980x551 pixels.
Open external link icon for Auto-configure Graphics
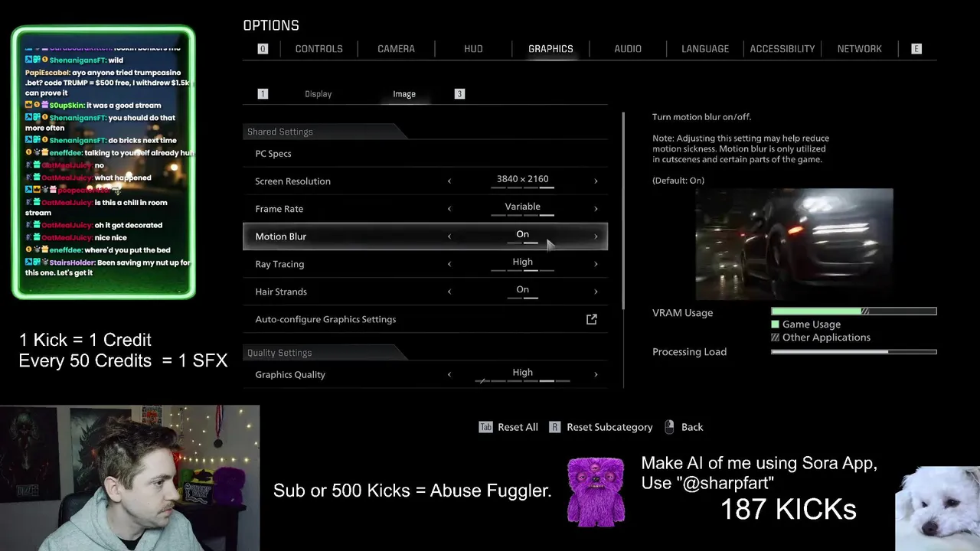click(x=592, y=319)
